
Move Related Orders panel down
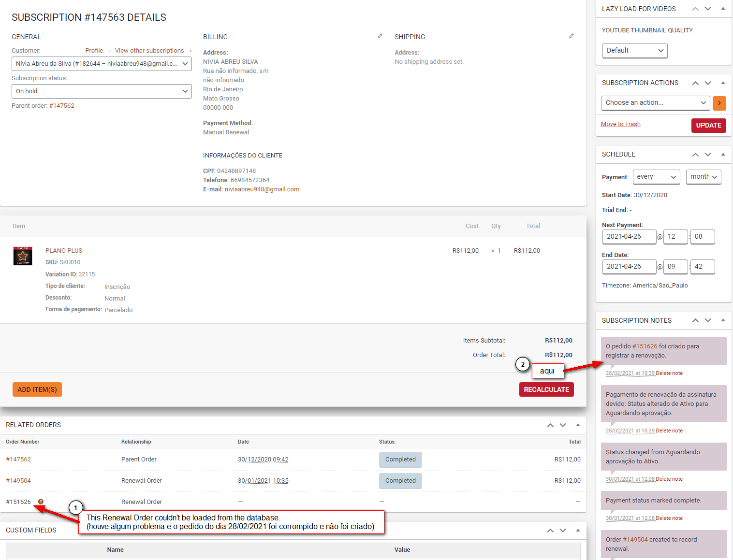(x=563, y=425)
